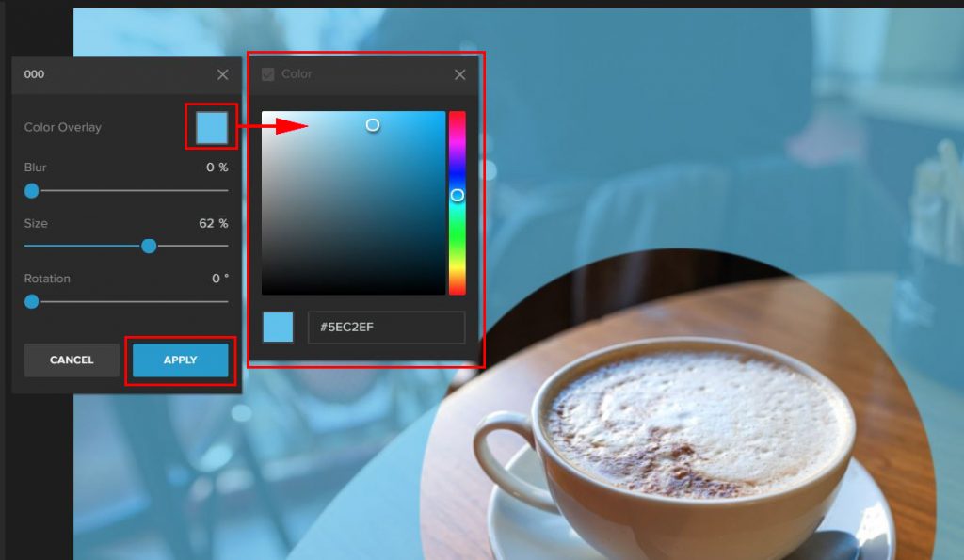Image resolution: width=964 pixels, height=560 pixels.
Task: Toggle the Color checkbox
Action: [x=268, y=74]
